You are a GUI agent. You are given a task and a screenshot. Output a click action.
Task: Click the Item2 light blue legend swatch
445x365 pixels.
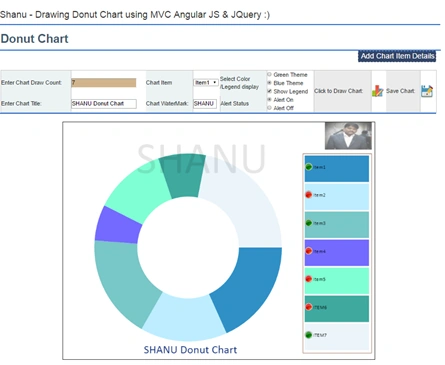point(337,197)
